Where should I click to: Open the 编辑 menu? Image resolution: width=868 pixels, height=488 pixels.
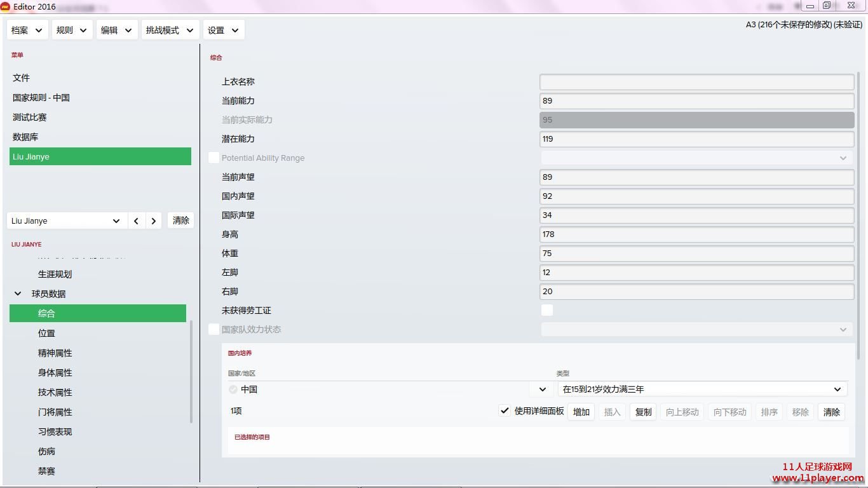117,30
